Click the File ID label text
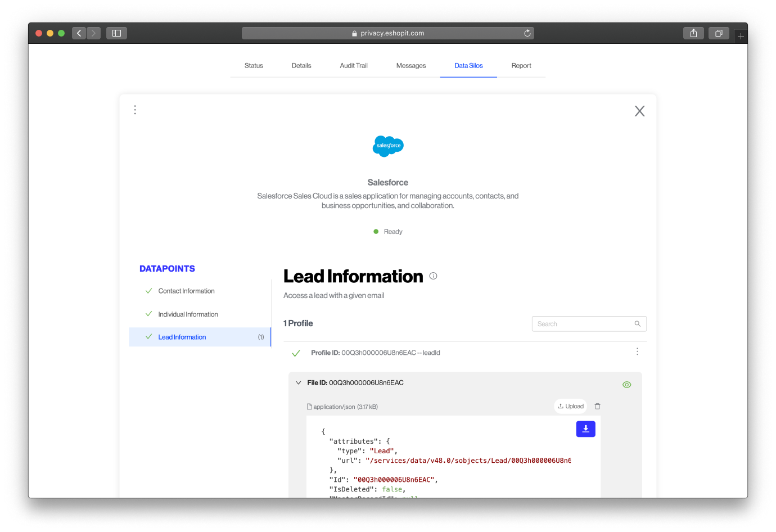The width and height of the screenshot is (776, 532). [355, 383]
